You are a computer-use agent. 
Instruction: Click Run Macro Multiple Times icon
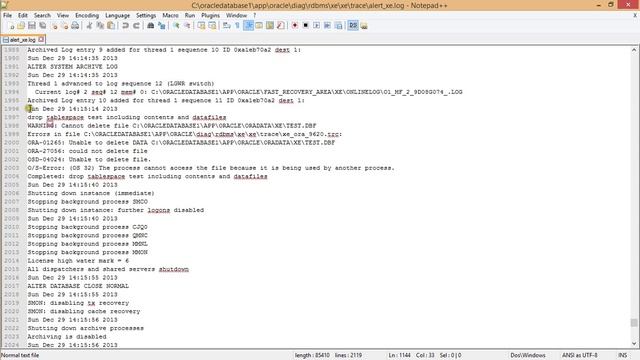[327, 26]
